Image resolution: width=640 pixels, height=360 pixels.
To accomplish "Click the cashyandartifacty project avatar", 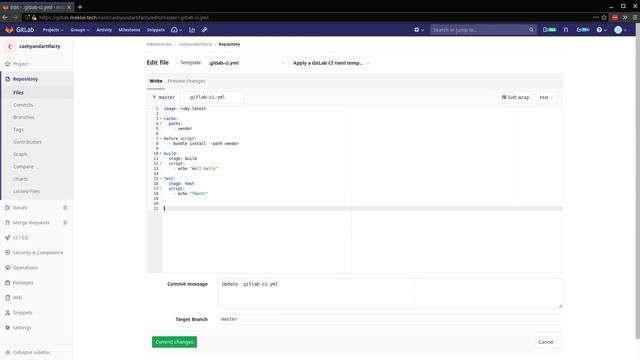I will click(10, 47).
